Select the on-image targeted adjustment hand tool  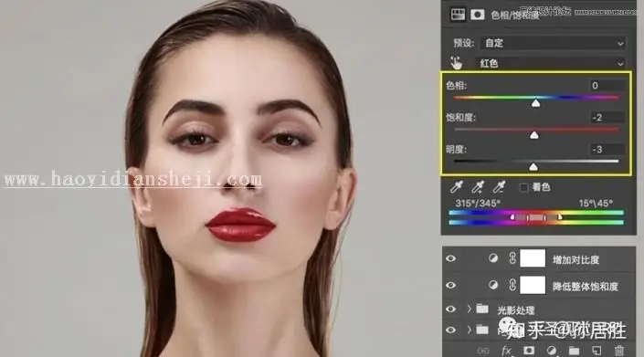point(456,63)
